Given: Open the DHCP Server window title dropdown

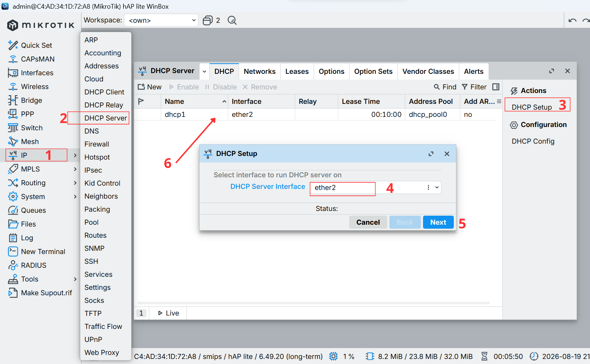Looking at the screenshot, I should click(204, 71).
